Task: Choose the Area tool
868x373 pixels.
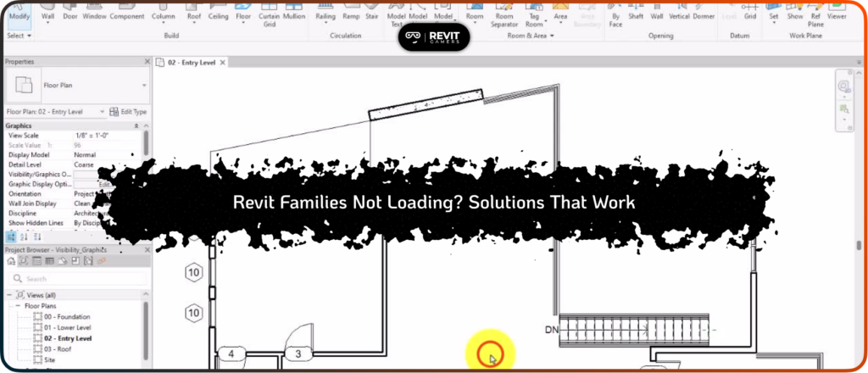Action: coord(560,12)
